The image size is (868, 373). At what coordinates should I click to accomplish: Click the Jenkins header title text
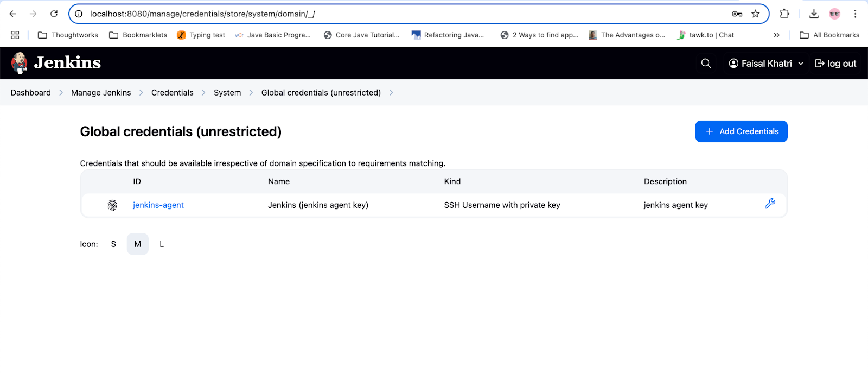coord(67,63)
